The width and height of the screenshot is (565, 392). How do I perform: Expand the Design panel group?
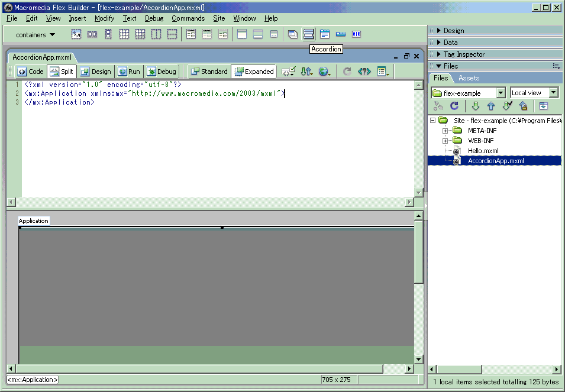point(438,31)
